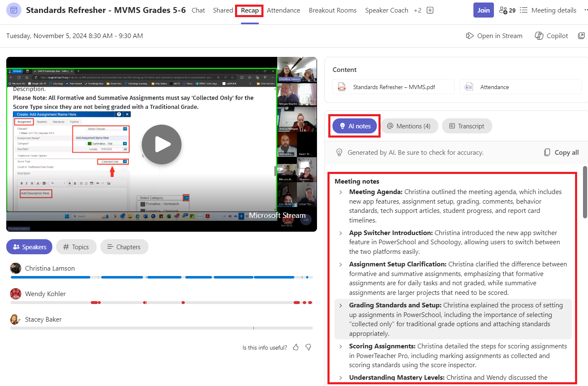Click the meeting date and time text

(x=74, y=36)
